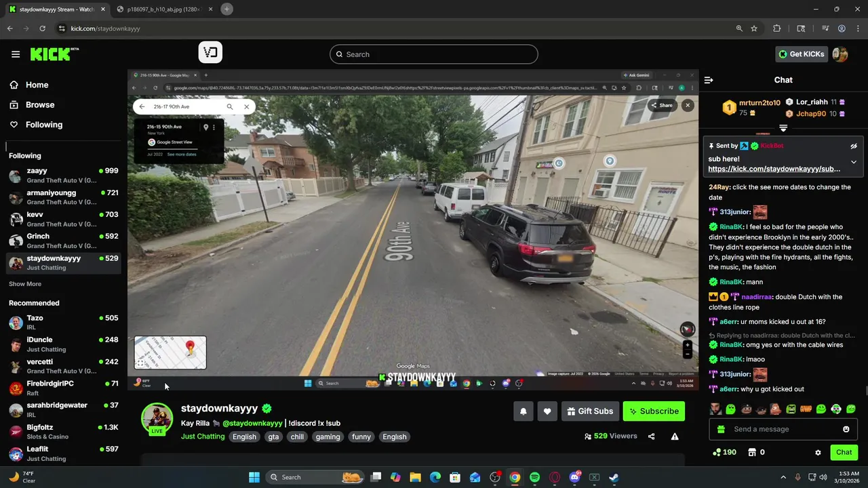Go to Home in the sidebar
Viewport: 868px width, 488px height.
click(29, 85)
